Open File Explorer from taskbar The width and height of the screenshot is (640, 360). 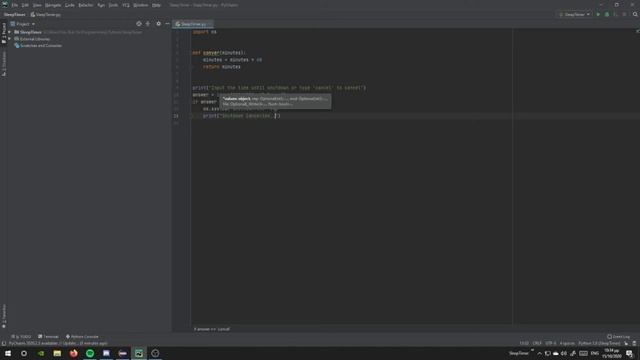pos(57,353)
